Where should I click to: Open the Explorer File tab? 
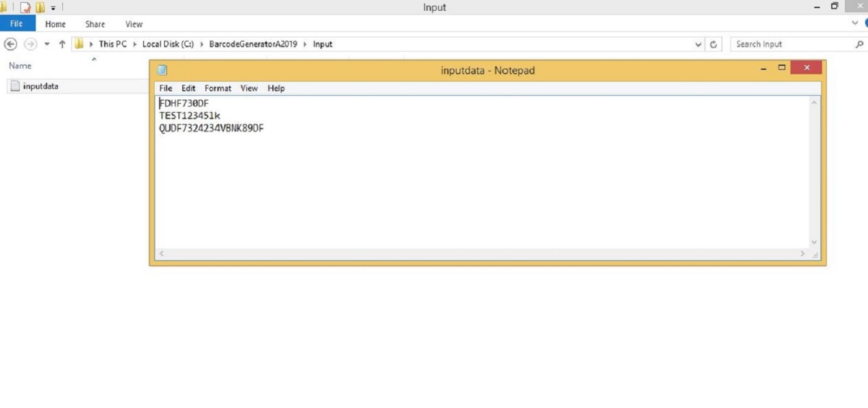coord(17,24)
